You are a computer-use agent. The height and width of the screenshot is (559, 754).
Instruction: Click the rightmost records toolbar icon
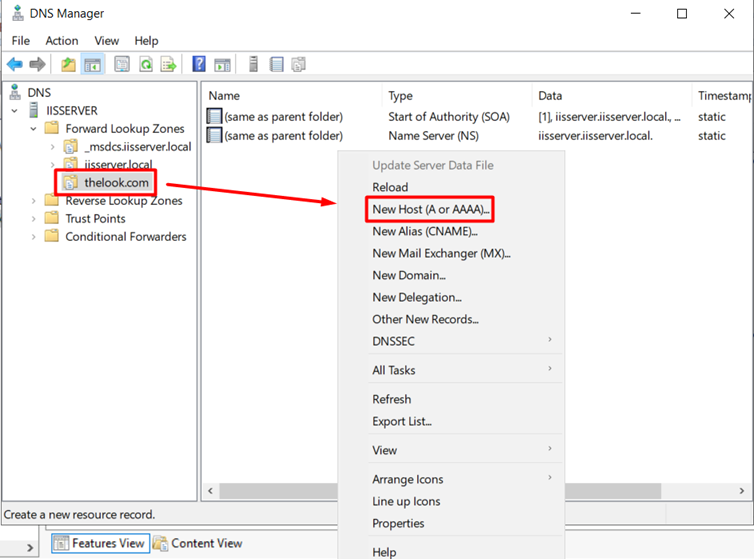[x=299, y=64]
